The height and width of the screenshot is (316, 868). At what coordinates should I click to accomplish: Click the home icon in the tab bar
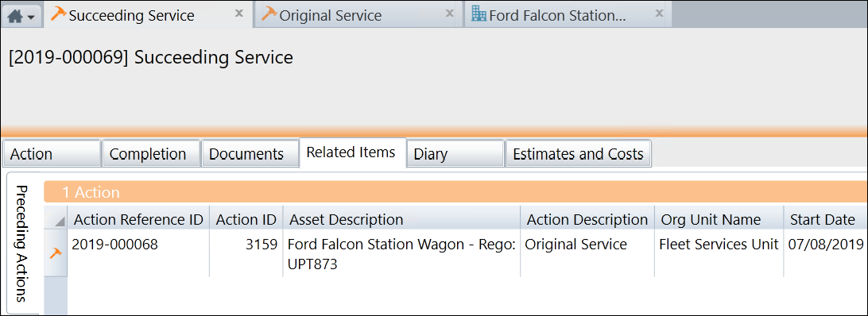tap(16, 17)
